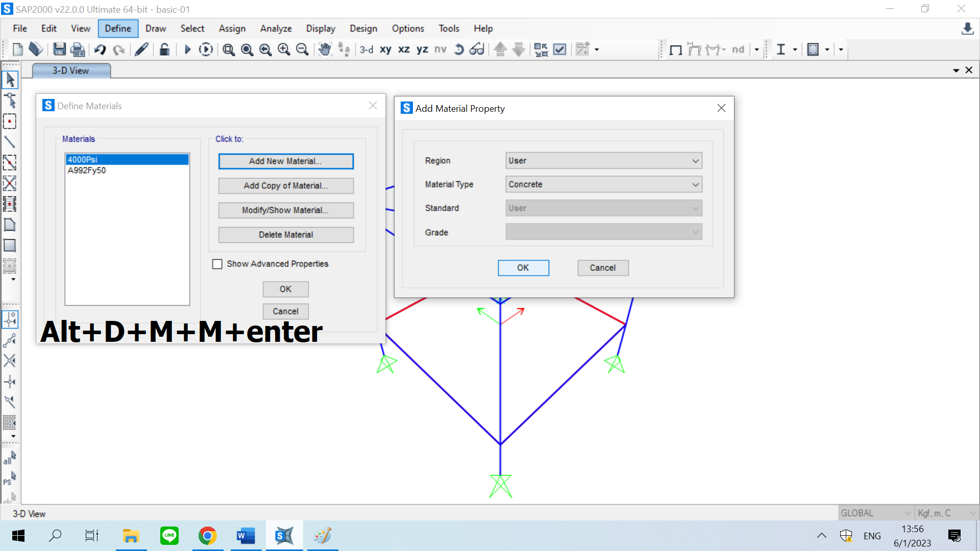Switch to xy plane view
Viewport: 980px width, 551px height.
(x=385, y=49)
